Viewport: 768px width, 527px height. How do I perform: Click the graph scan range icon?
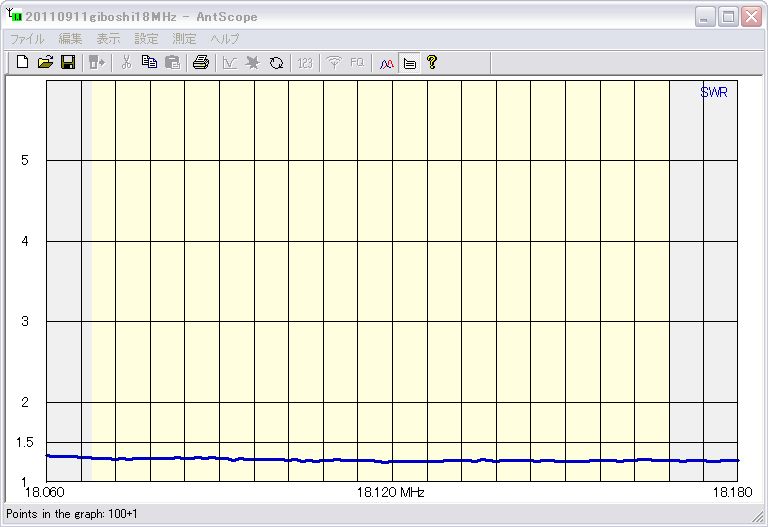tap(230, 62)
